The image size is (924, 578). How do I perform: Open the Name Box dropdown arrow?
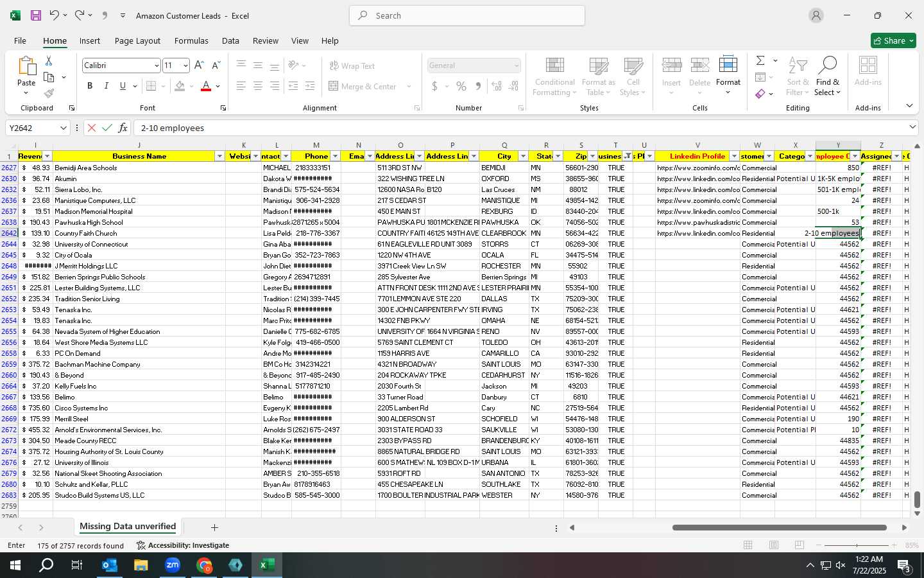(63, 128)
